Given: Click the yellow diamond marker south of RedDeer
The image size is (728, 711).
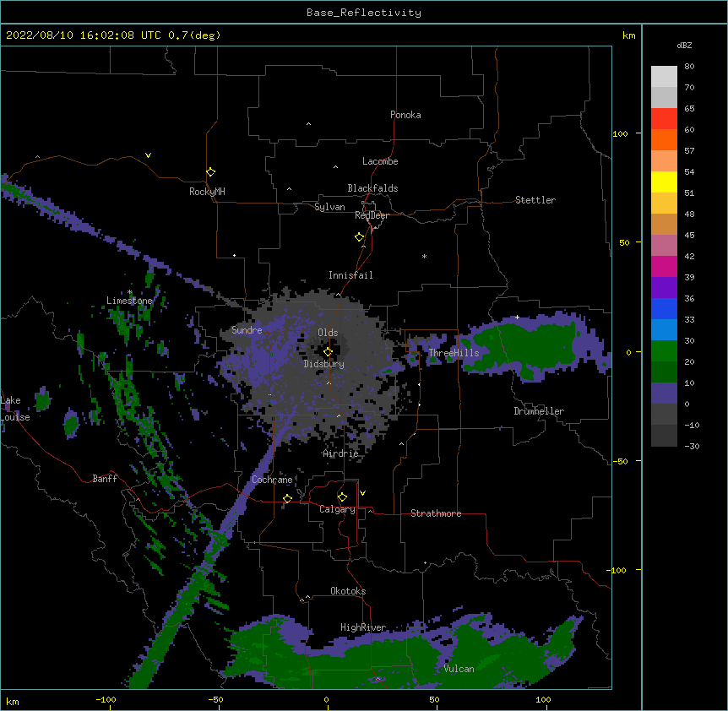Looking at the screenshot, I should pyautogui.click(x=359, y=237).
